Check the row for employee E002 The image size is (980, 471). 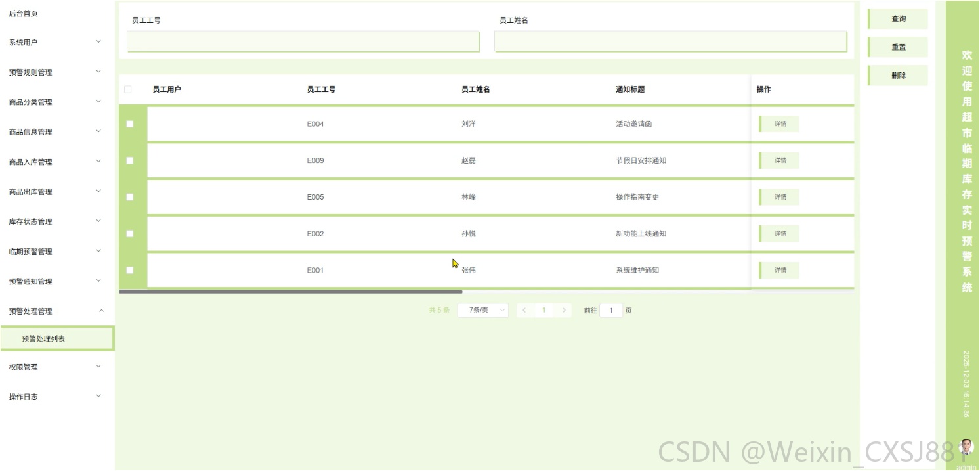click(x=130, y=233)
